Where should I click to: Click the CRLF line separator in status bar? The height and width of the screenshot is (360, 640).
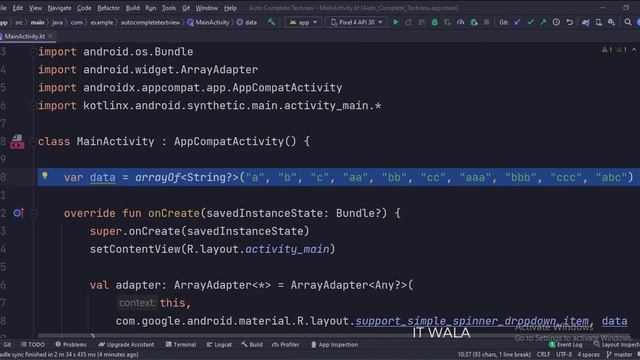543,354
